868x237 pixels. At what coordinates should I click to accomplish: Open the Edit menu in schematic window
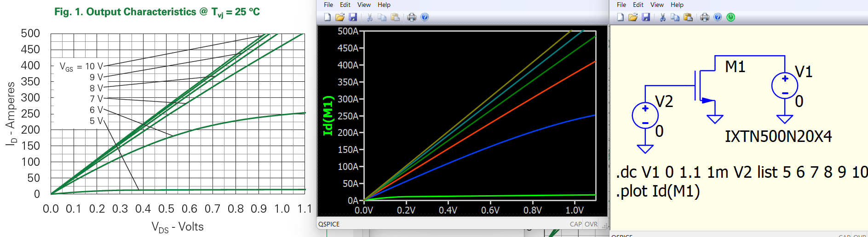pos(638,5)
